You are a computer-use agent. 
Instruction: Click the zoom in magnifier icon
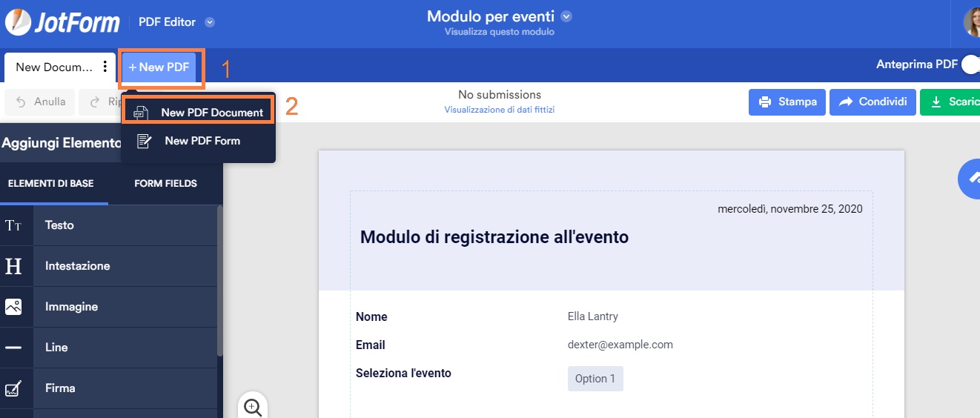[253, 407]
